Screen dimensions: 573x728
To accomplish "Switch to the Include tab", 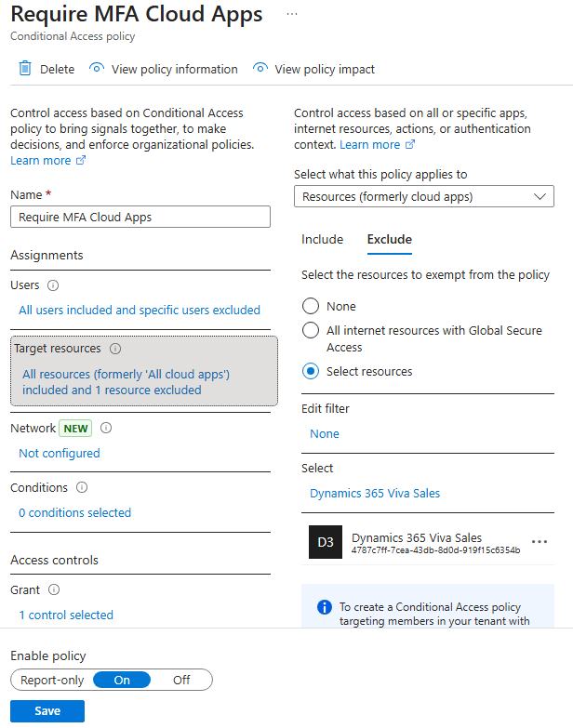I will click(x=322, y=239).
